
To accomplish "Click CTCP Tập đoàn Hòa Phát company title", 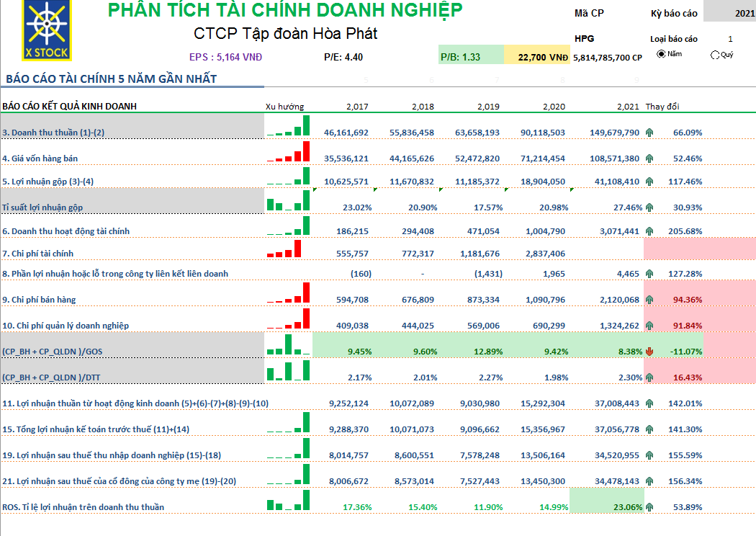I will click(285, 33).
